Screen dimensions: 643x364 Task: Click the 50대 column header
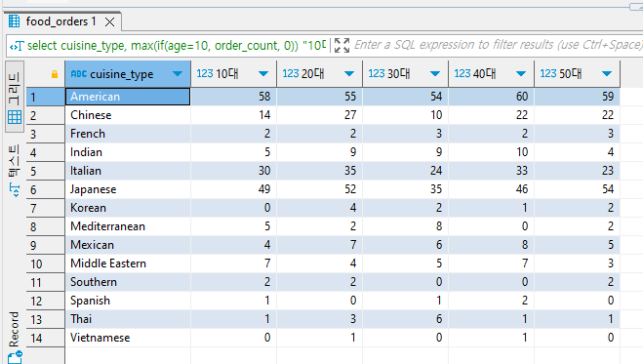click(577, 74)
